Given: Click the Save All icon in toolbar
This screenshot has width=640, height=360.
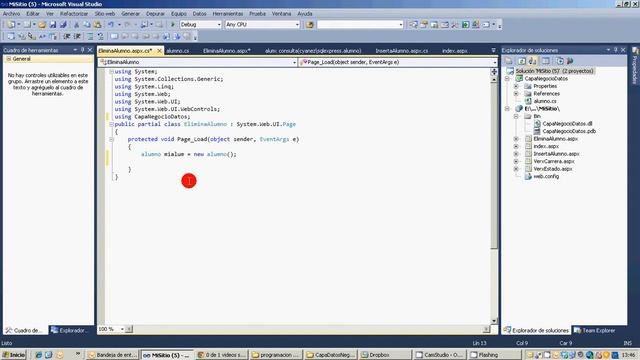Looking at the screenshot, I should click(x=63, y=24).
